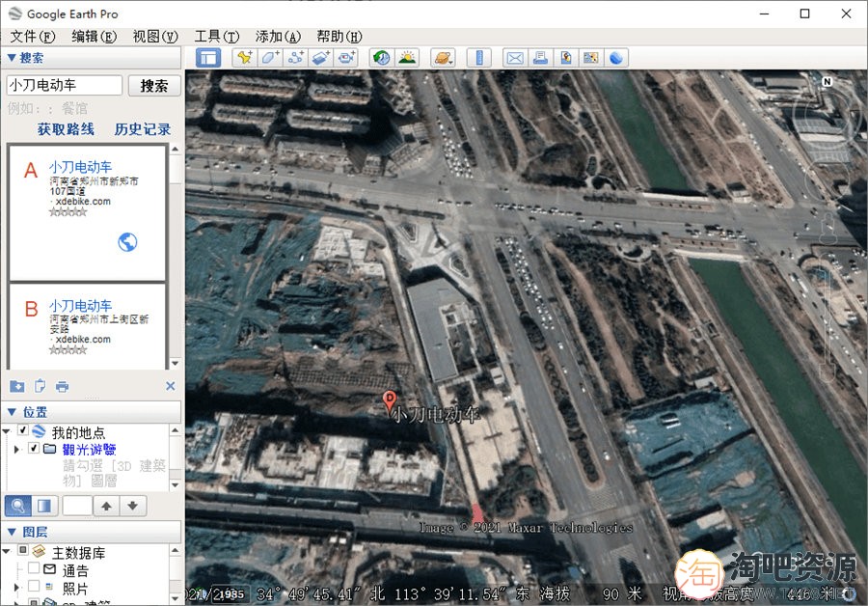The width and height of the screenshot is (868, 606).
Task: Copy search results to My Places folder icon
Action: click(17, 386)
